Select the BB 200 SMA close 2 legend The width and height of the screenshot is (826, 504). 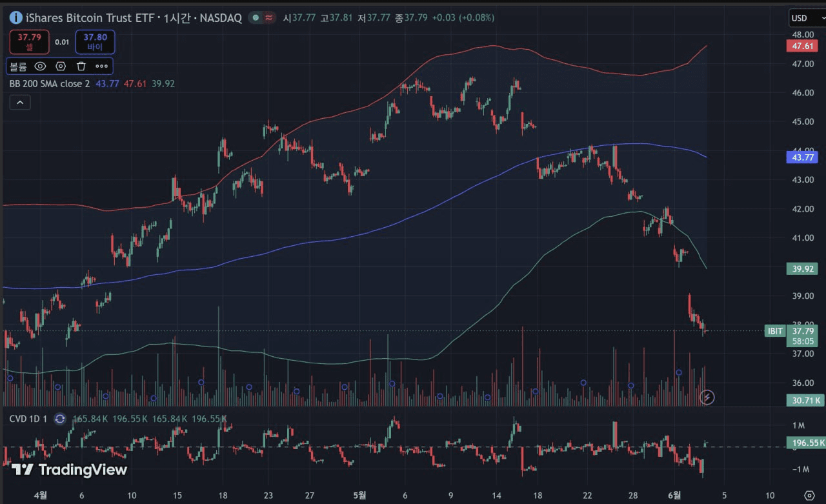[x=50, y=83]
